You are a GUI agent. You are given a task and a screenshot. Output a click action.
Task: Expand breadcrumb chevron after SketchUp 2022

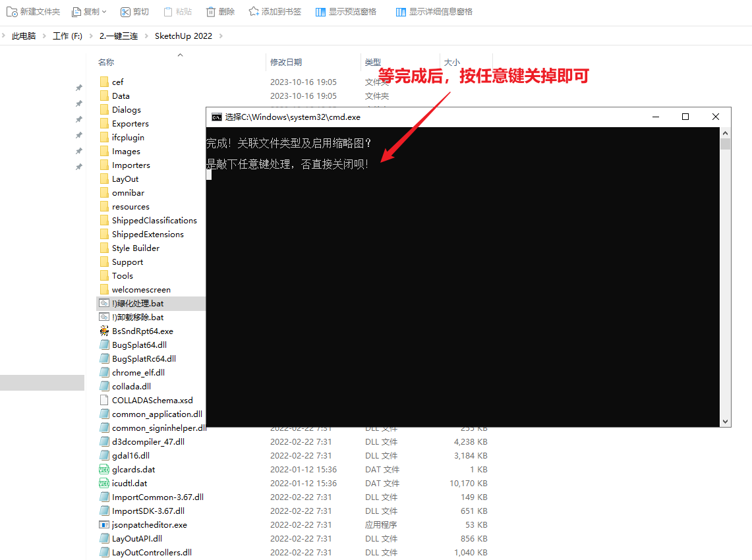point(221,36)
